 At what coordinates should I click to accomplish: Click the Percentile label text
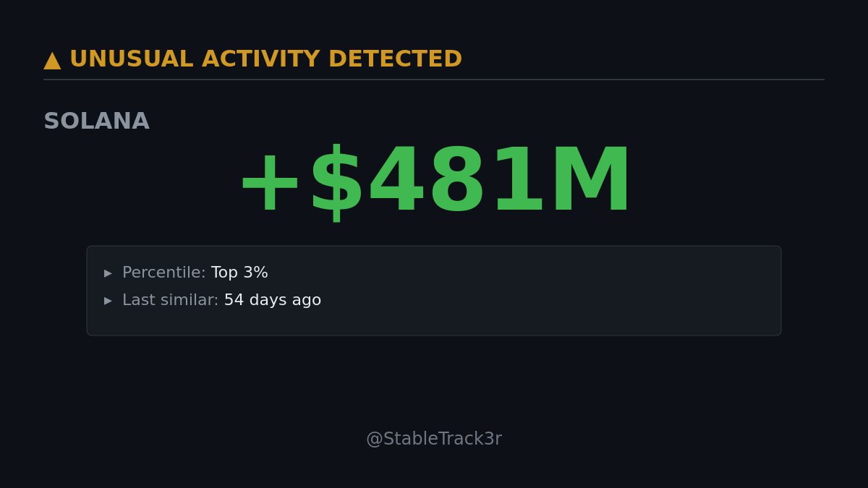163,273
